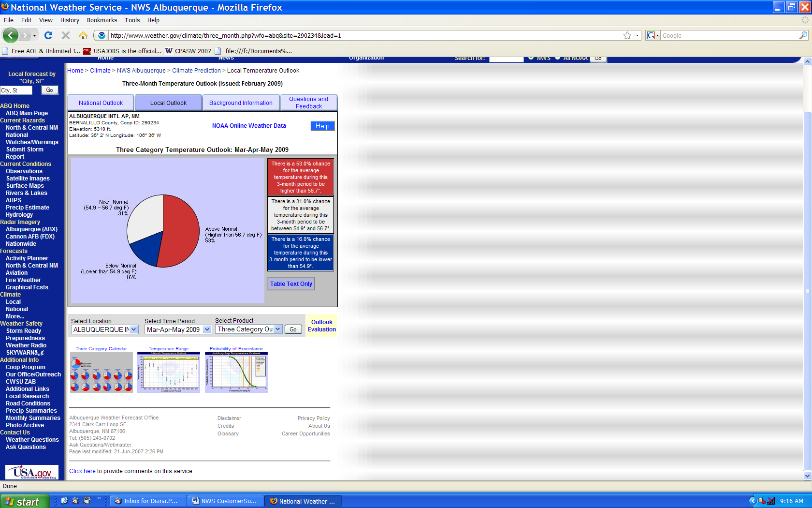This screenshot has width=812, height=508.
Task: Open the Edit menu
Action: (x=26, y=20)
